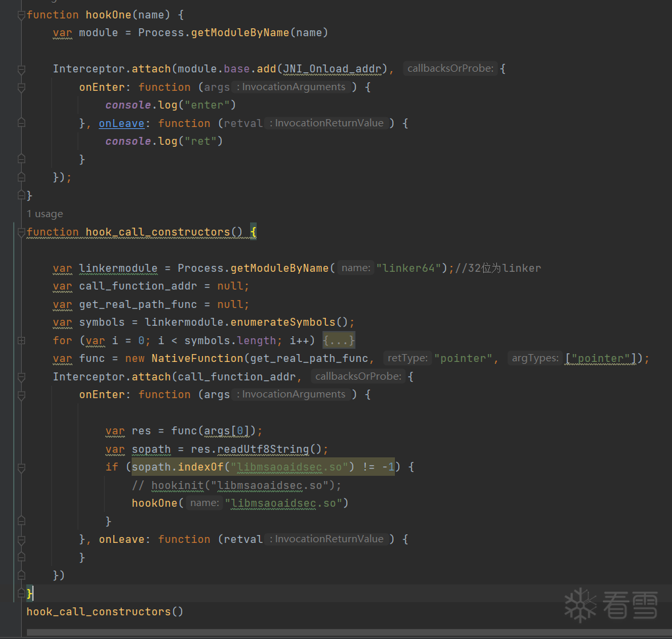
Task: Click the callbacksOrProbe inlay hint in hookOne
Action: [450, 68]
